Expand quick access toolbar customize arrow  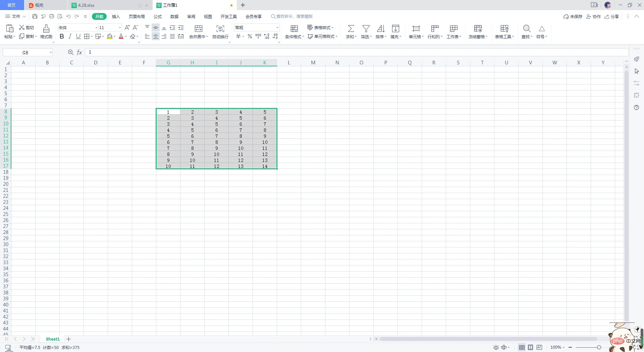[85, 16]
